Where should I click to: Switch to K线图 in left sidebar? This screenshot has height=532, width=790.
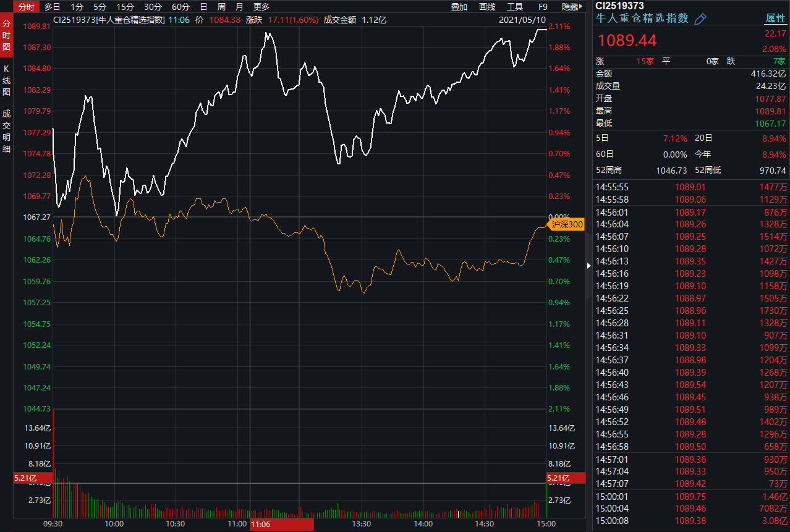pyautogui.click(x=7, y=80)
